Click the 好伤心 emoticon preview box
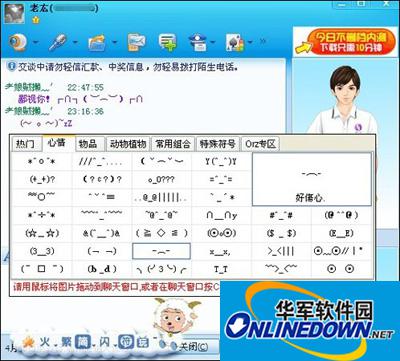The image size is (400, 361). [x=311, y=179]
